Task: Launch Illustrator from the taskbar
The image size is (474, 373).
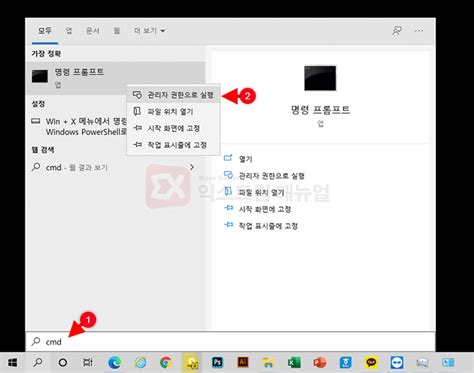Action: 243,362
